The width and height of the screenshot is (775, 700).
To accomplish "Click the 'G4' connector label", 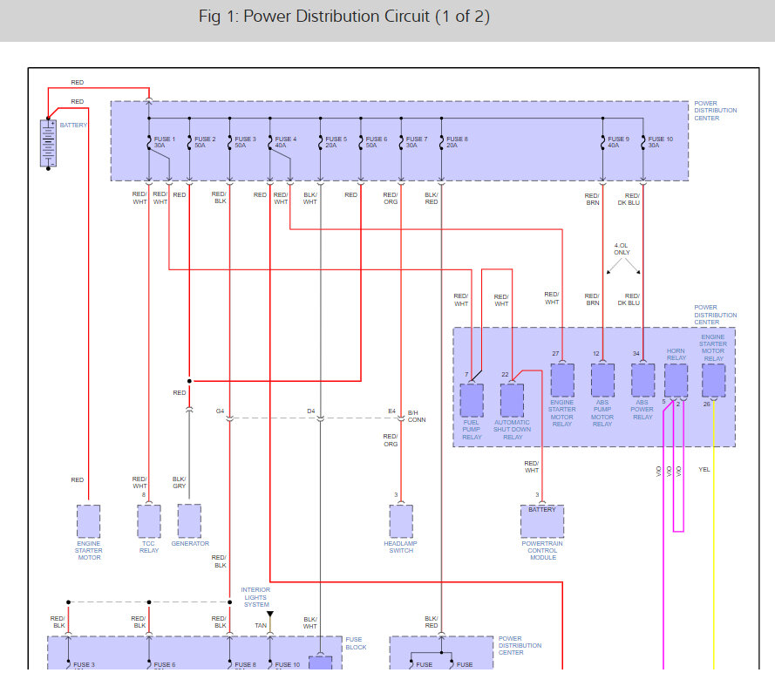I will 220,411.
